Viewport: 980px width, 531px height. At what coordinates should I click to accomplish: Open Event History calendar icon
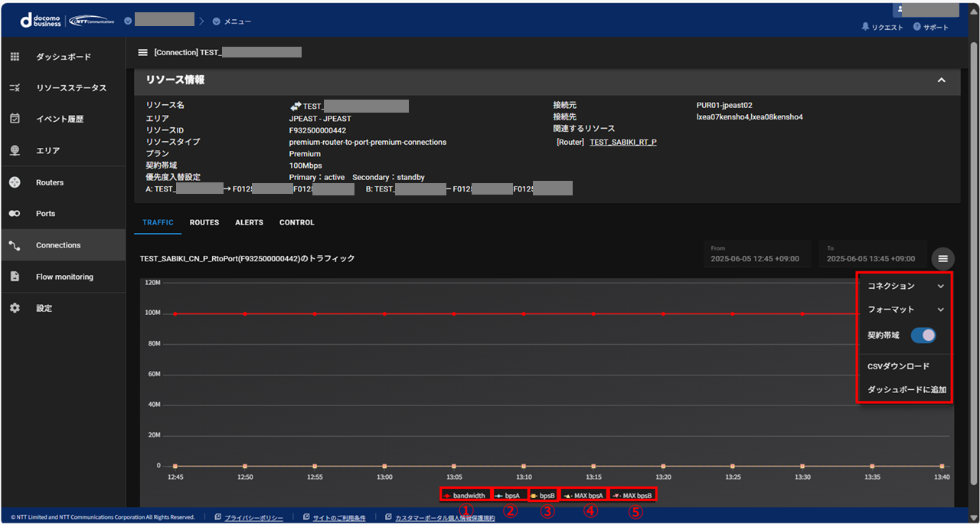(x=15, y=119)
